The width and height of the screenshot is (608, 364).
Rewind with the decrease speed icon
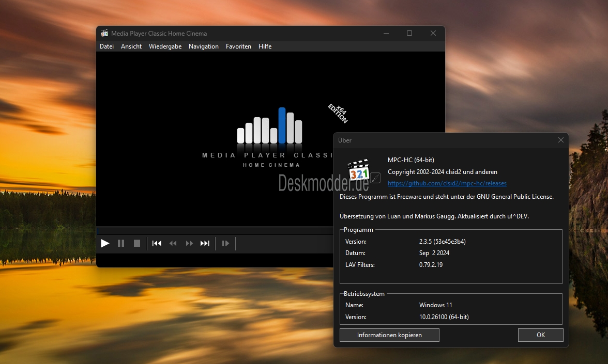pos(173,243)
